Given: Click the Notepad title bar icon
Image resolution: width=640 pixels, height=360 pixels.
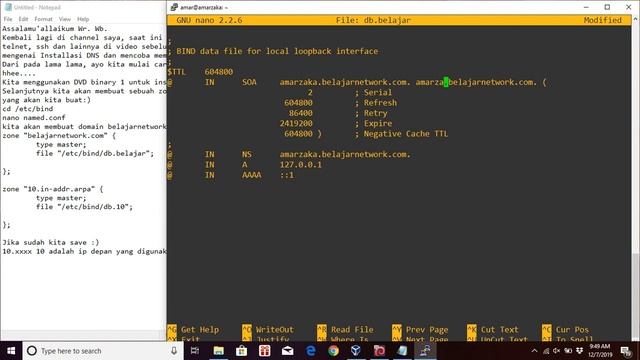Looking at the screenshot, I should tap(8, 7).
